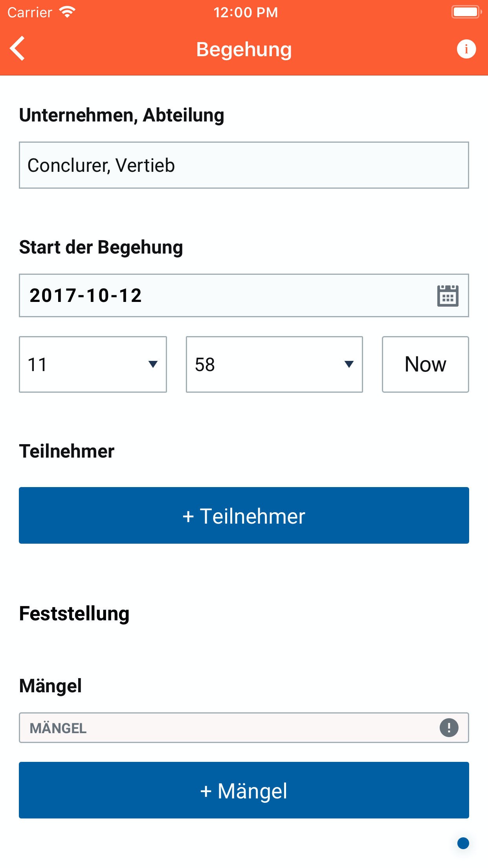
Task: Tap the blue floating dot
Action: (x=463, y=843)
